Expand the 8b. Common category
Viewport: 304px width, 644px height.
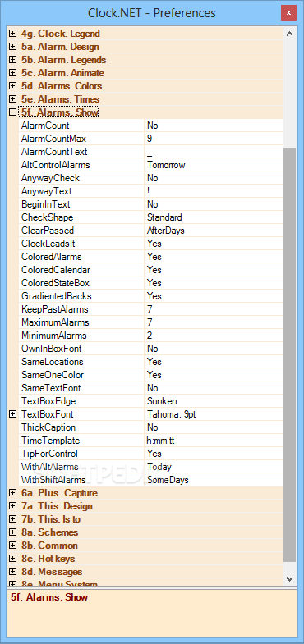coord(13,546)
